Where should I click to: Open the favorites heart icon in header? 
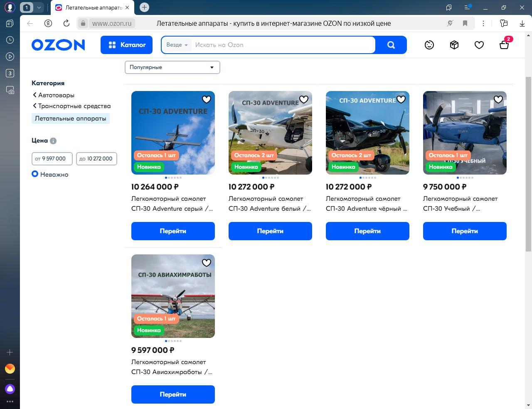point(479,45)
